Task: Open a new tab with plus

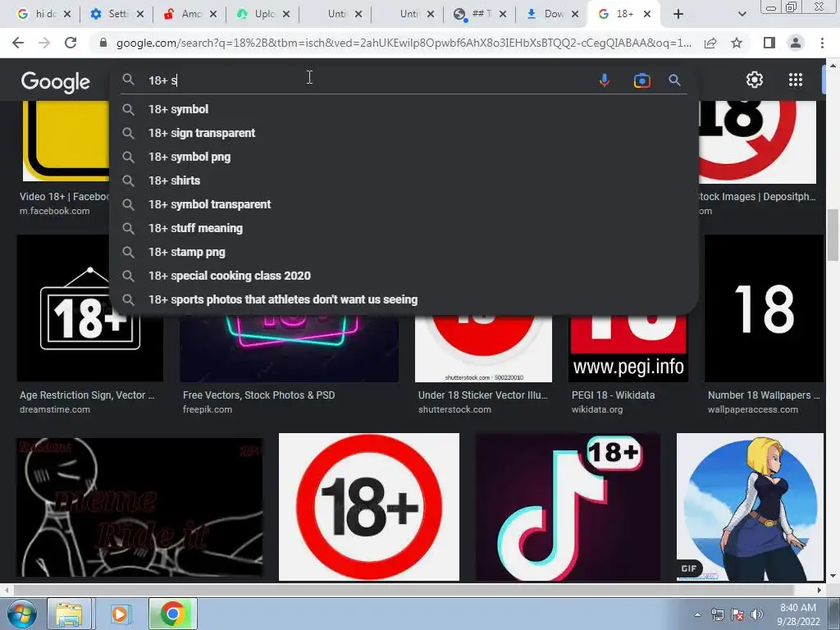Action: tap(678, 14)
